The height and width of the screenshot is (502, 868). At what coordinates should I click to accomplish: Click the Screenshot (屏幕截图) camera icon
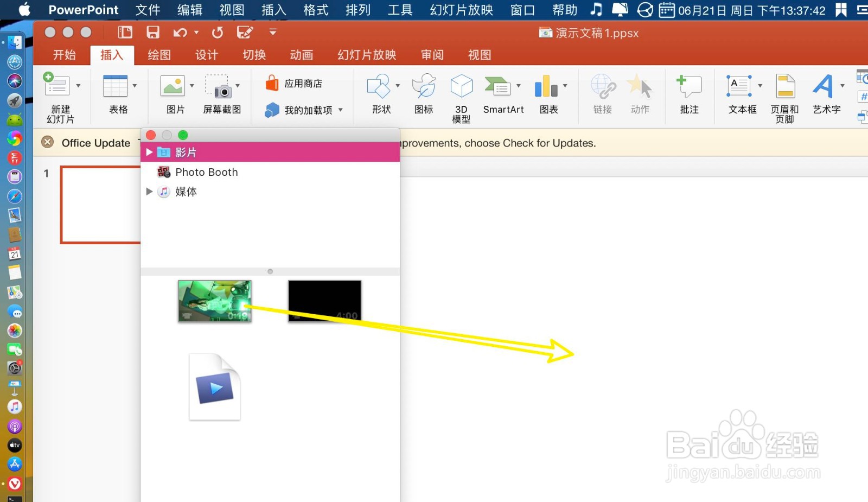pos(219,86)
